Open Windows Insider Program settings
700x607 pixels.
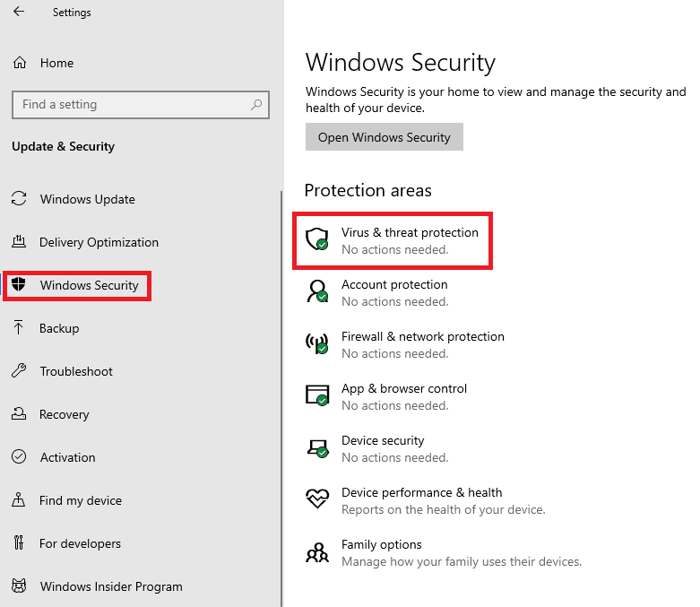pos(111,586)
